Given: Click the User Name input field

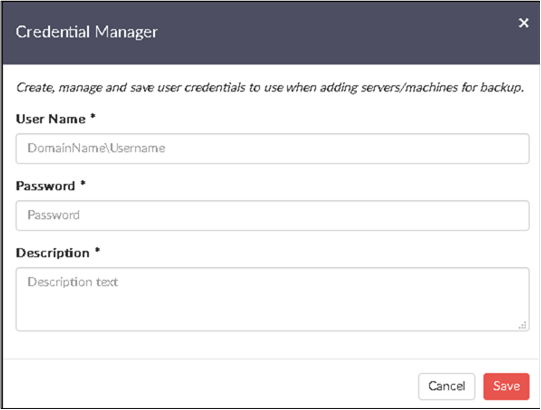Looking at the screenshot, I should pos(273,148).
